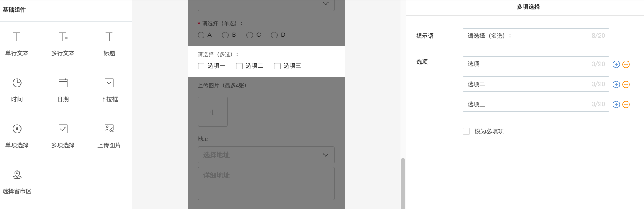Click the 请选择（多选）label in preview

click(218, 54)
